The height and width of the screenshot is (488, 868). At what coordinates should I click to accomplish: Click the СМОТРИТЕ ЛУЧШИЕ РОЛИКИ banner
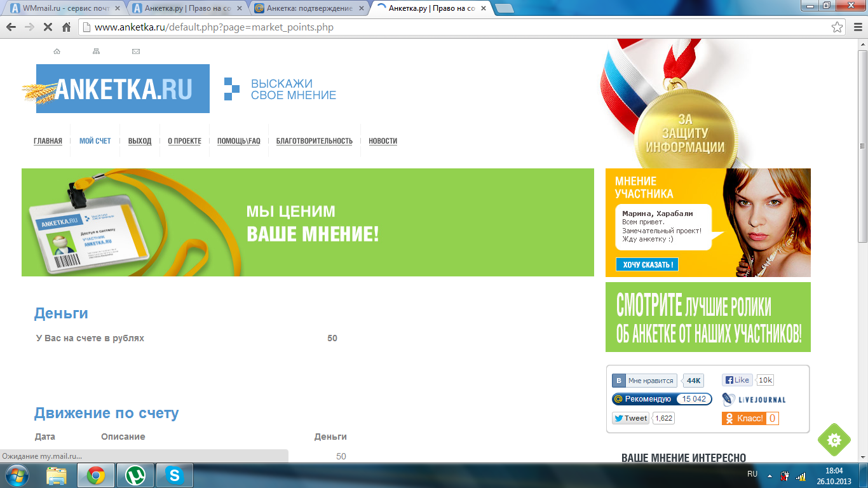pos(708,317)
